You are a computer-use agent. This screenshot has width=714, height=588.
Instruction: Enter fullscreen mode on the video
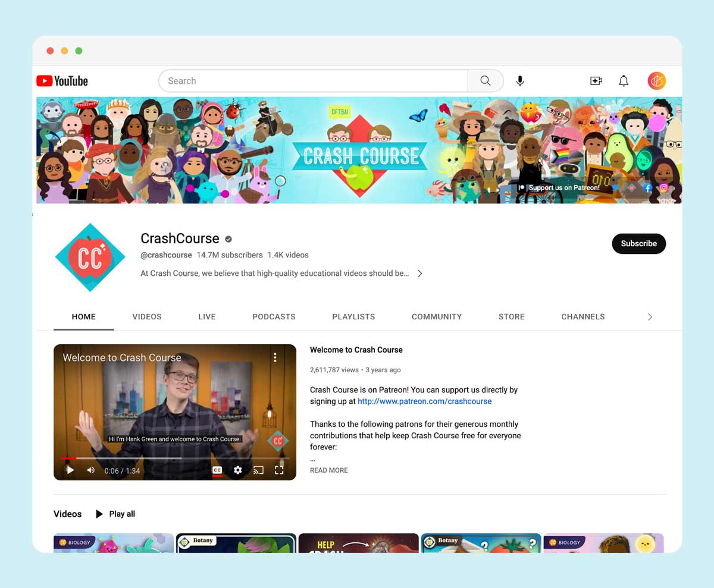[x=279, y=470]
